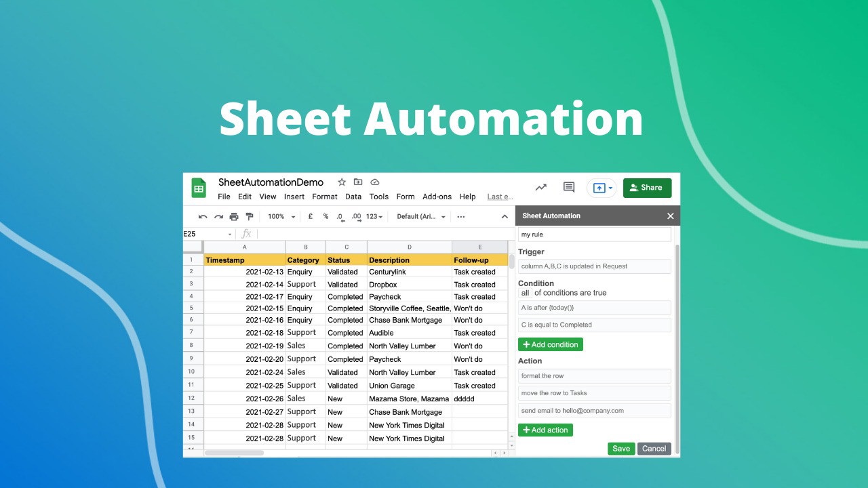Image resolution: width=868 pixels, height=488 pixels.
Task: Close the Sheet Automation sidebar
Action: coord(671,216)
